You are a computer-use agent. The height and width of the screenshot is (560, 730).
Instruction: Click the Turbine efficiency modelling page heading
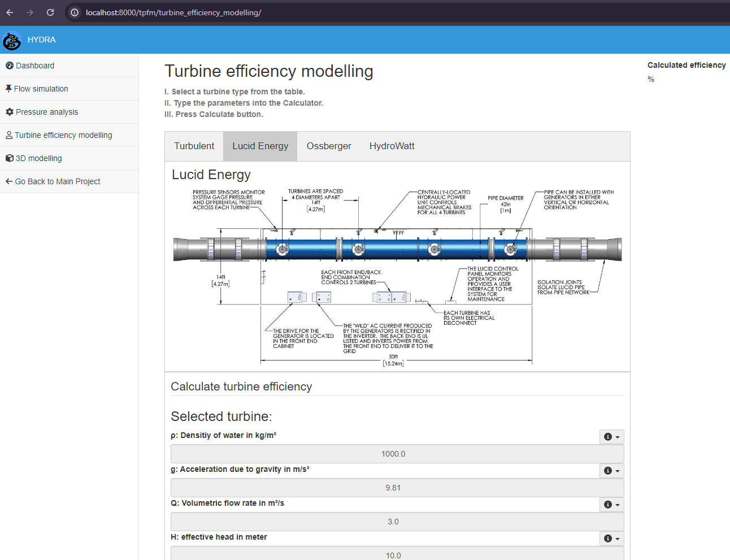(x=269, y=71)
